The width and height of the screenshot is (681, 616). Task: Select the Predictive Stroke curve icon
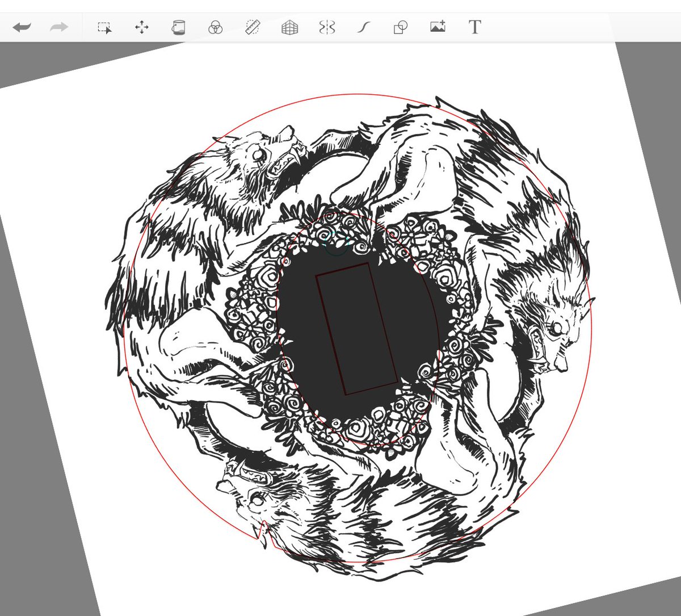[x=363, y=27]
